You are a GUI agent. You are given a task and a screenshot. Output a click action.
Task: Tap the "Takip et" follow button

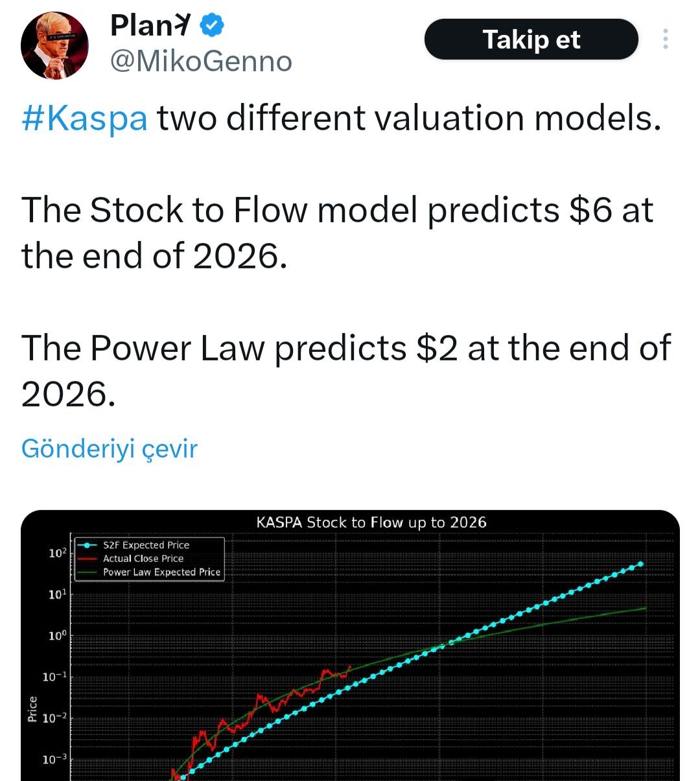click(x=531, y=40)
